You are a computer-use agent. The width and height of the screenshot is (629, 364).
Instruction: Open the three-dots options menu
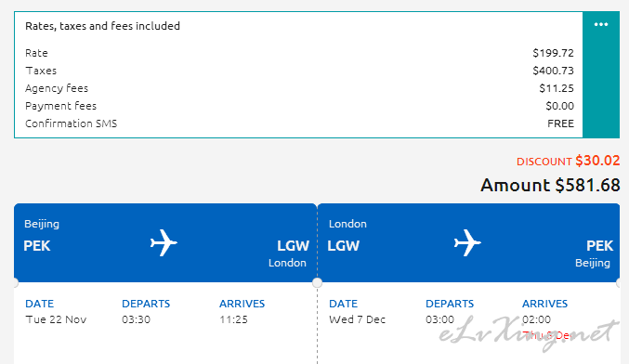pyautogui.click(x=600, y=24)
